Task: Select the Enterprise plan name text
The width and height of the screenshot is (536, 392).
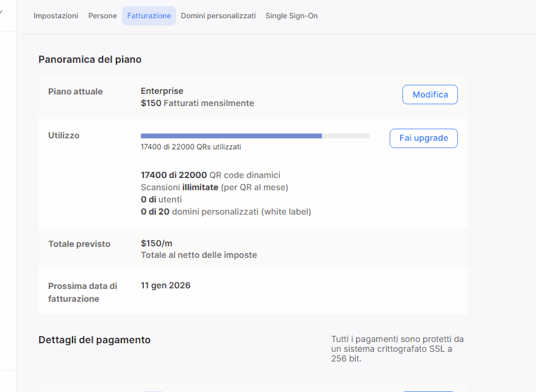Action: click(x=162, y=91)
